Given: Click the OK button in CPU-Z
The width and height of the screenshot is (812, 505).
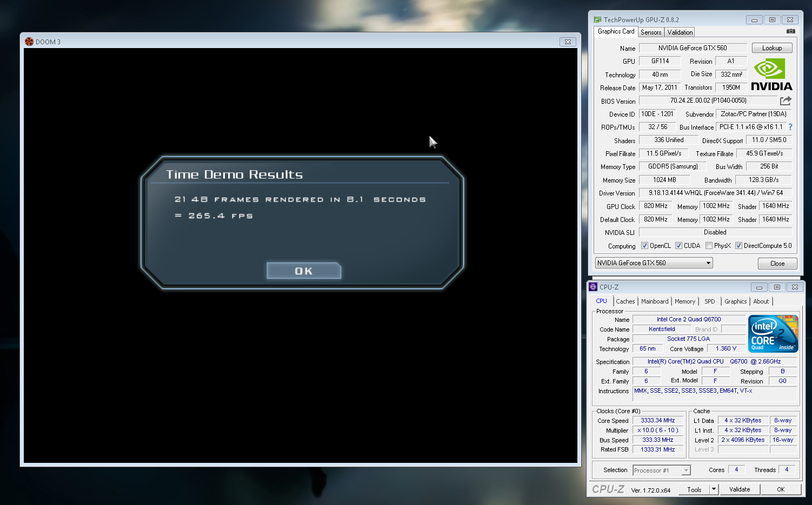Looking at the screenshot, I should (x=781, y=489).
